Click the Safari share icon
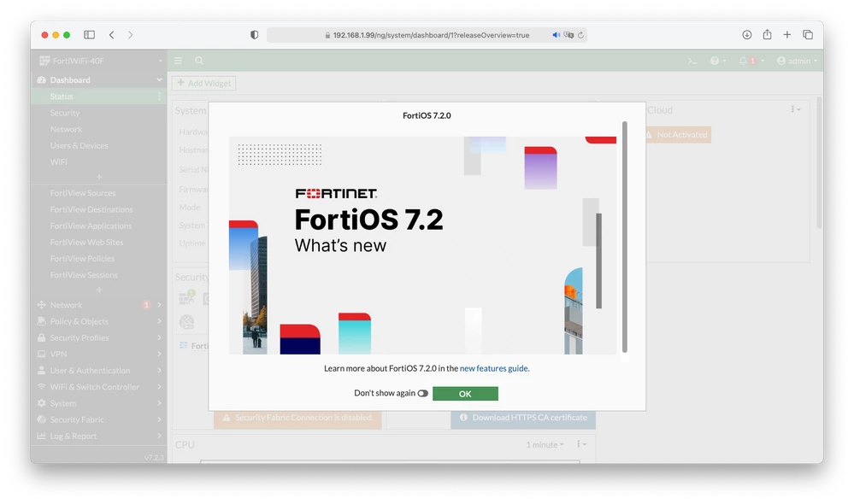854x504 pixels. coord(767,34)
